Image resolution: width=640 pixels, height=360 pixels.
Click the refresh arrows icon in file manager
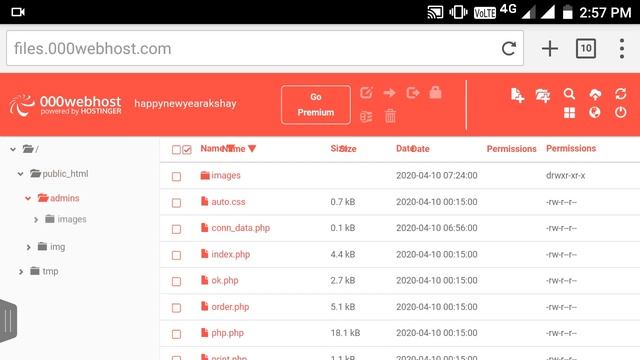click(x=620, y=94)
